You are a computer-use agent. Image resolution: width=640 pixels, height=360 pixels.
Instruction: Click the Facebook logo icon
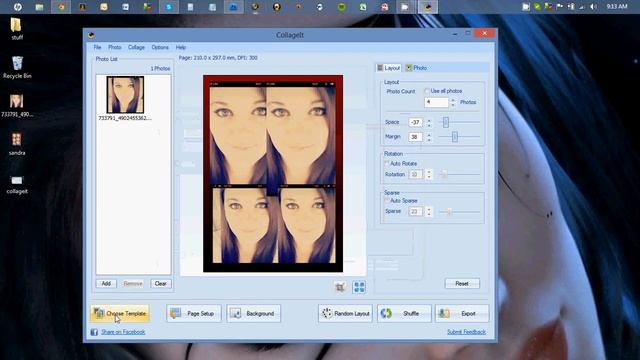click(94, 332)
